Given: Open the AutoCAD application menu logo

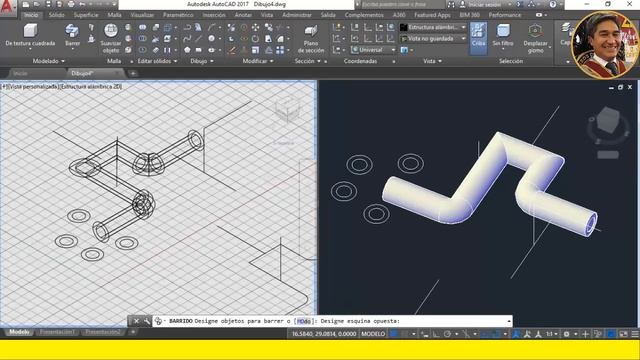Looking at the screenshot, I should coord(7,7).
